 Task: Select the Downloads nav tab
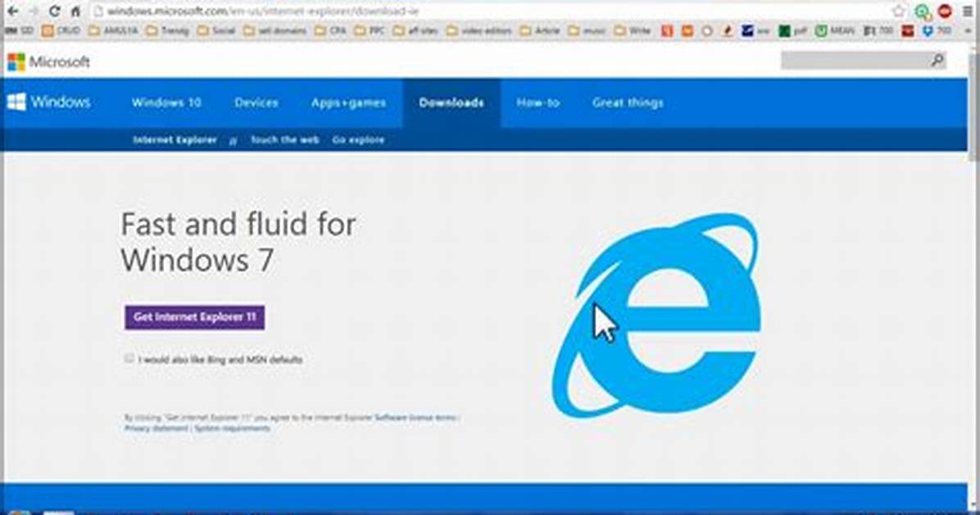[451, 103]
